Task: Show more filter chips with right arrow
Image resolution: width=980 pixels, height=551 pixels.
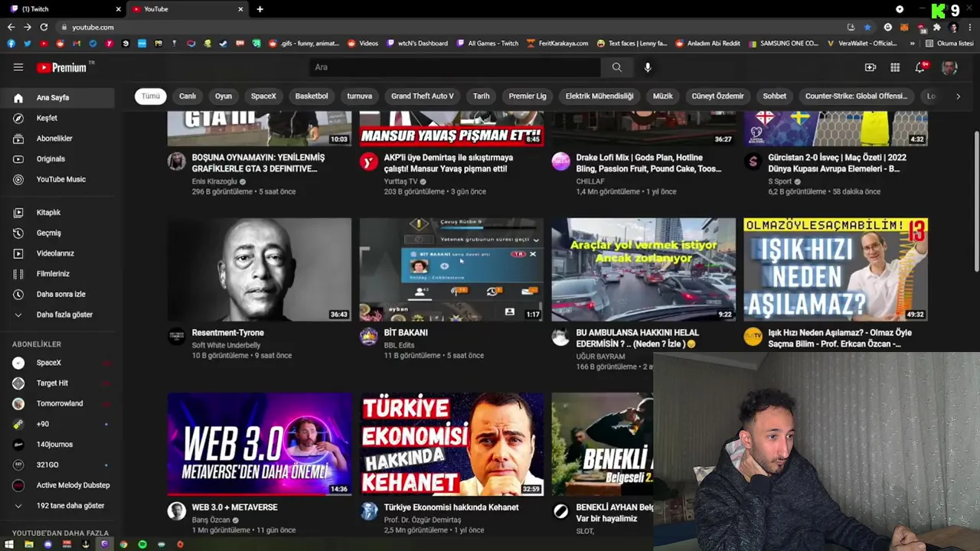Action: click(958, 96)
